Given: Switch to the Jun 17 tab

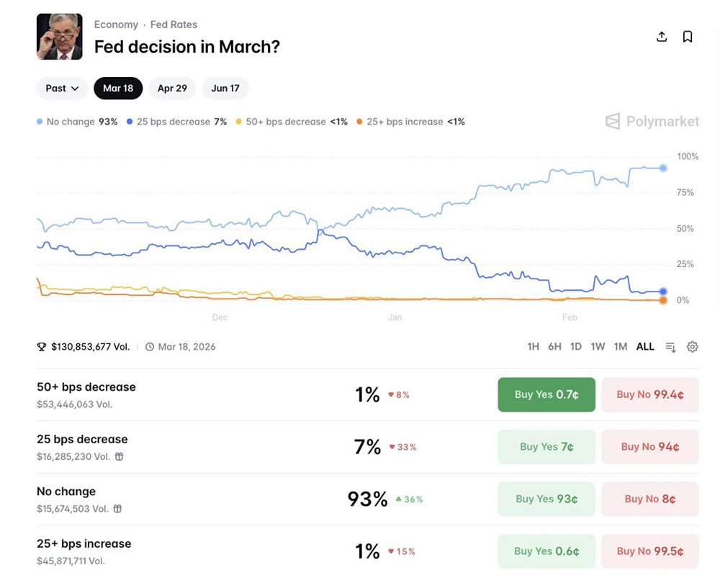Looking at the screenshot, I should [x=225, y=89].
